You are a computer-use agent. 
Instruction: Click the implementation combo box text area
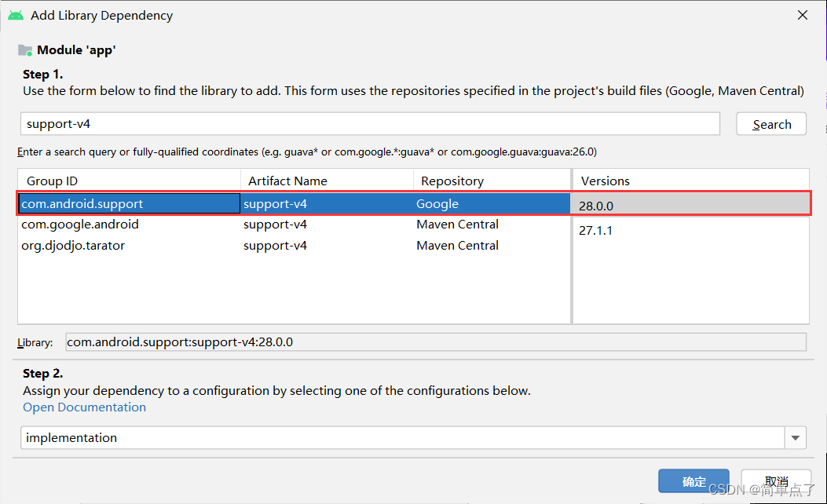[314, 437]
